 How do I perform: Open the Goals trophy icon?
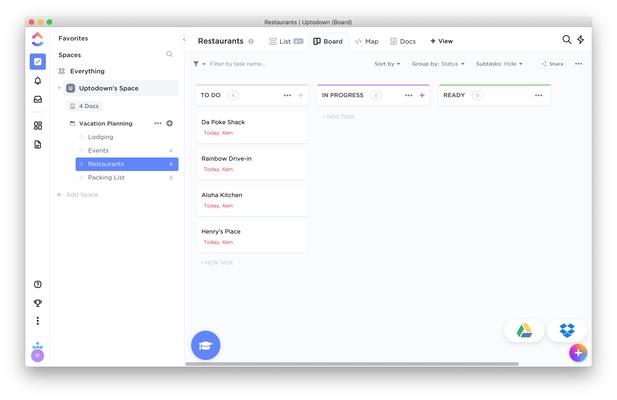pyautogui.click(x=38, y=303)
